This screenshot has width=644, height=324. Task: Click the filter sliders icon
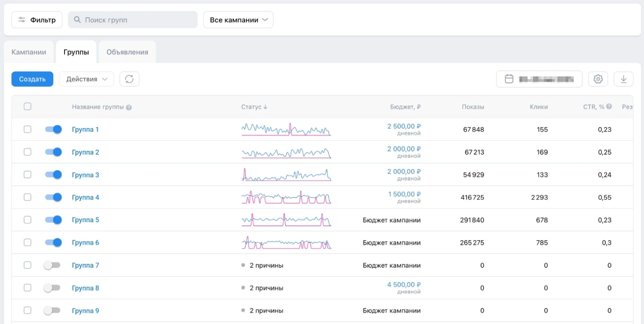pos(22,20)
